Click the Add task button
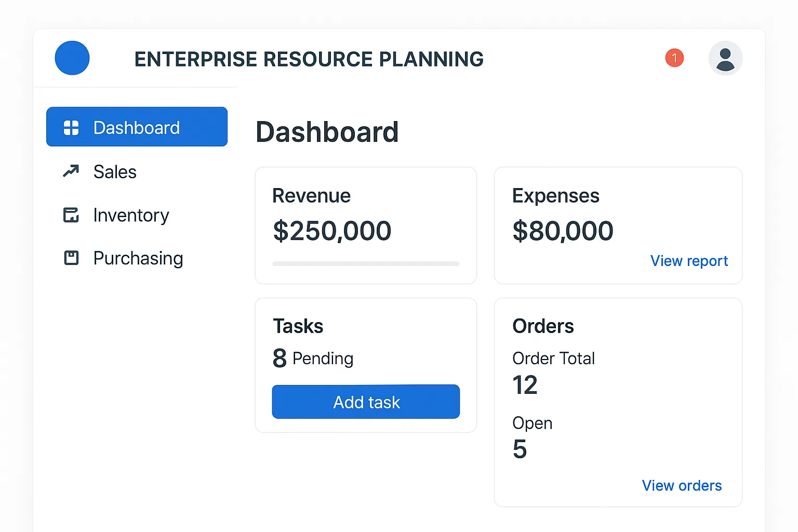Viewport: 798px width, 532px height. (x=366, y=402)
